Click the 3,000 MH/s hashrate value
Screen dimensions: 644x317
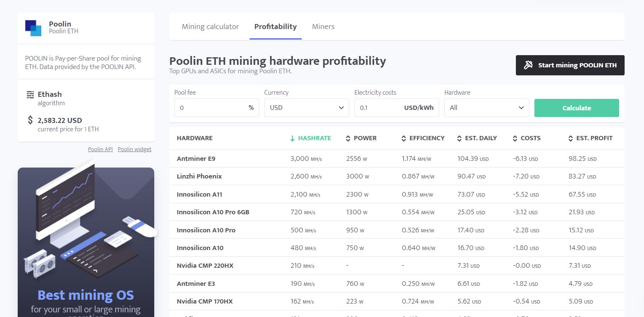(x=306, y=159)
